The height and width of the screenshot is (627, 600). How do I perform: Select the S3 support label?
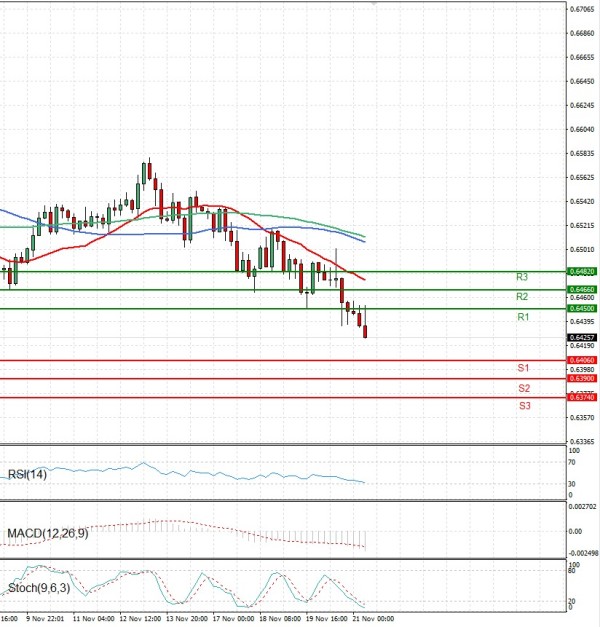point(523,405)
